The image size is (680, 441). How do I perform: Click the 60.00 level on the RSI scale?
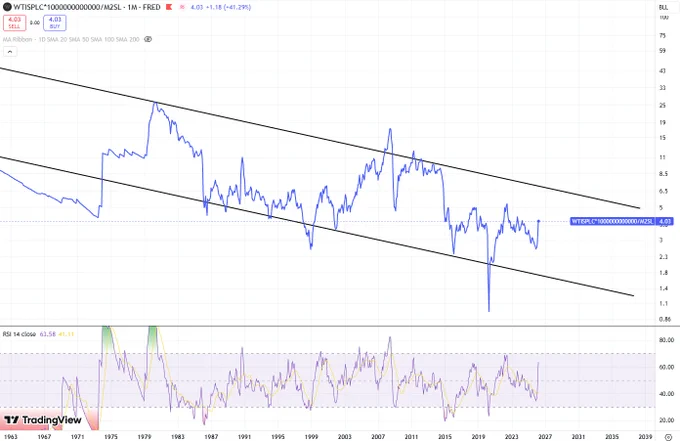pos(666,367)
